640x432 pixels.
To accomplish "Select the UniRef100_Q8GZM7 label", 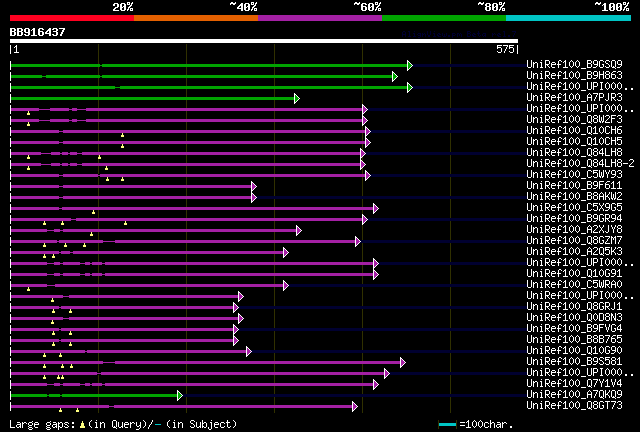I will [x=574, y=240].
